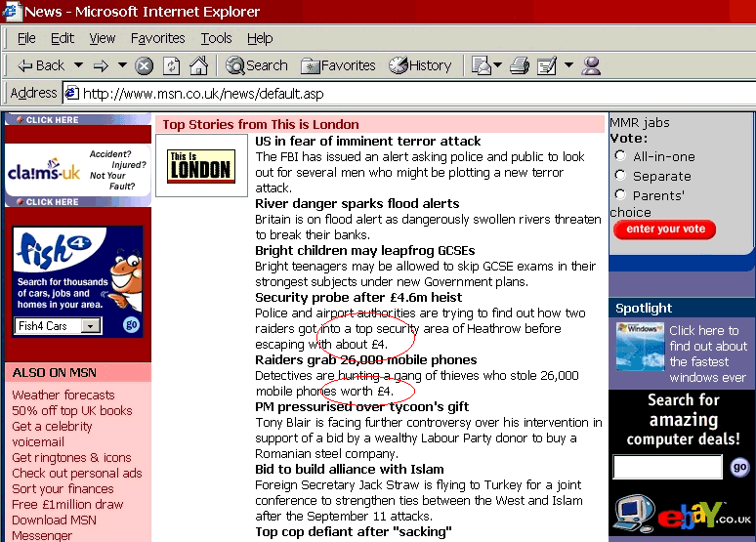Image resolution: width=756 pixels, height=542 pixels.
Task: Open the Get ringtones & icons link
Action: [x=71, y=458]
